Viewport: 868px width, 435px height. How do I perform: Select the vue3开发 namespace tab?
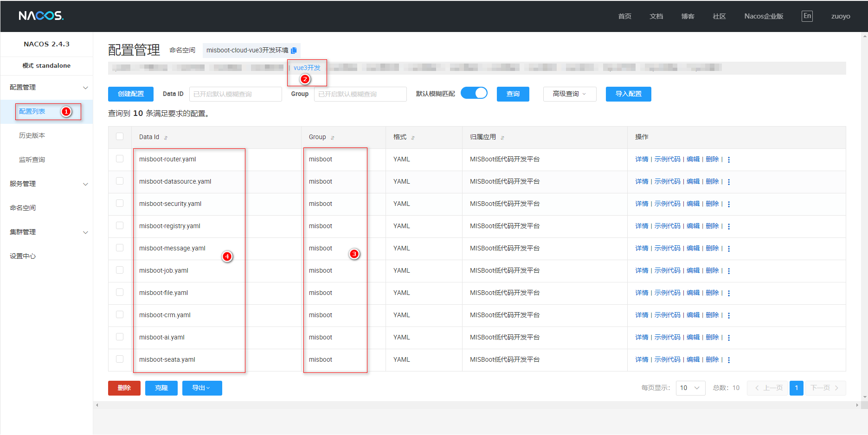point(307,68)
